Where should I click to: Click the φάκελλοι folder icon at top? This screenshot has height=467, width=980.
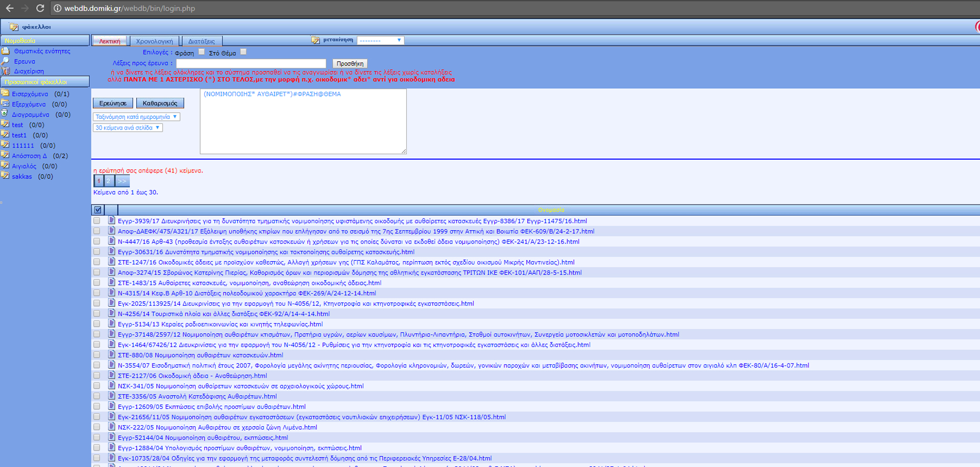14,27
